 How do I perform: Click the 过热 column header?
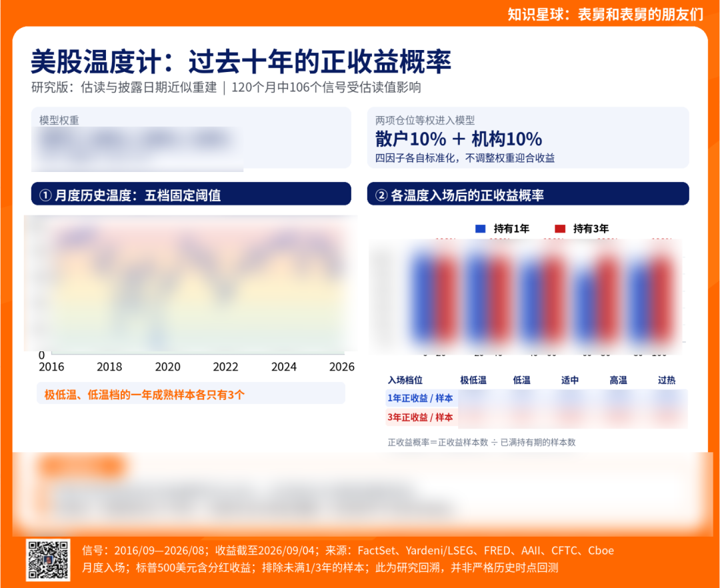pyautogui.click(x=666, y=380)
